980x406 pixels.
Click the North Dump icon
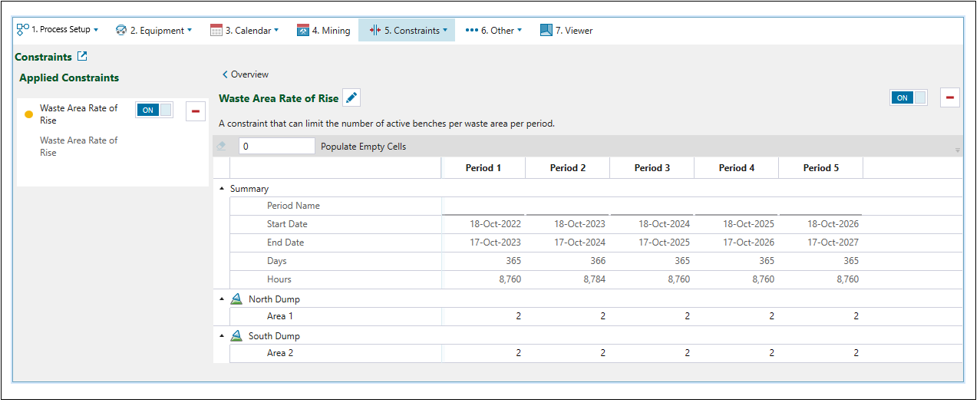click(x=236, y=299)
